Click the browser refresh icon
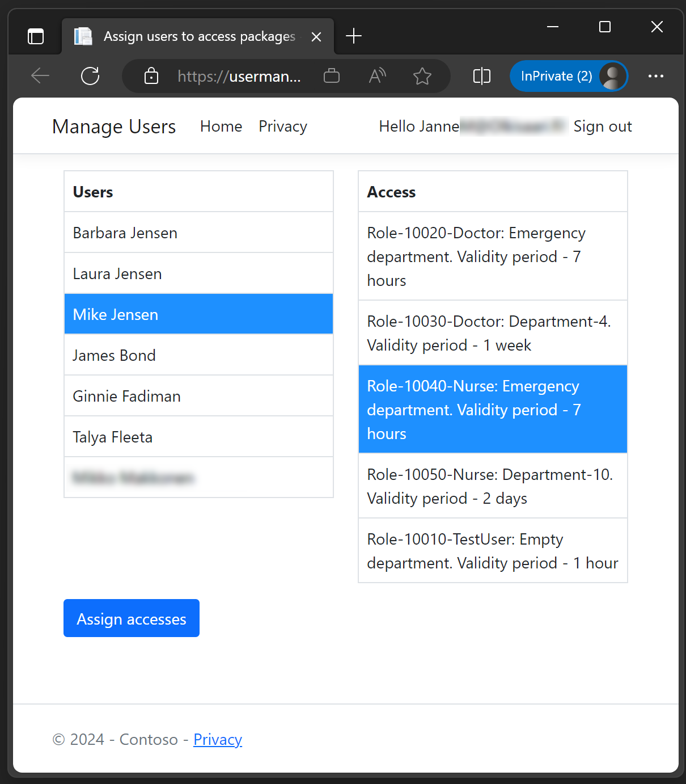Viewport: 686px width, 784px height. pyautogui.click(x=90, y=76)
